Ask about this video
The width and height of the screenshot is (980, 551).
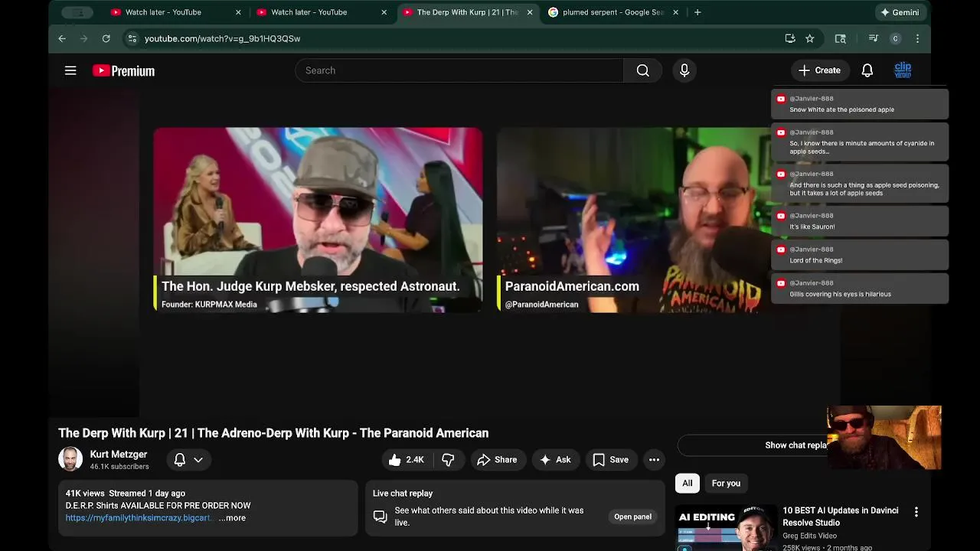pos(555,460)
